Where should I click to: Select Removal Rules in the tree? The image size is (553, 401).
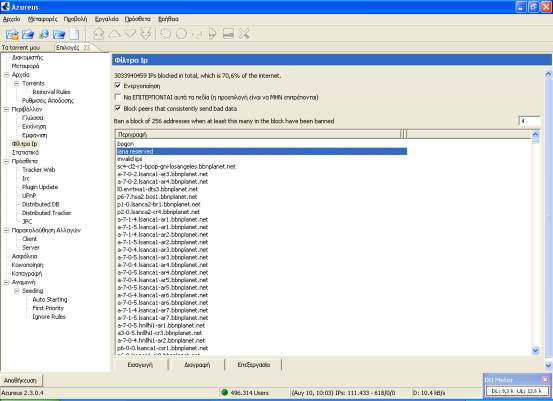51,92
